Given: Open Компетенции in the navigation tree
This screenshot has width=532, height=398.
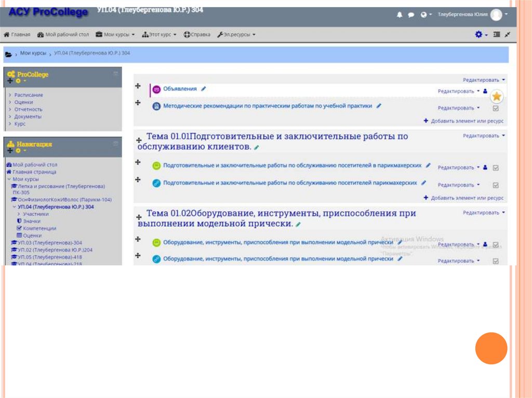Looking at the screenshot, I should (39, 228).
